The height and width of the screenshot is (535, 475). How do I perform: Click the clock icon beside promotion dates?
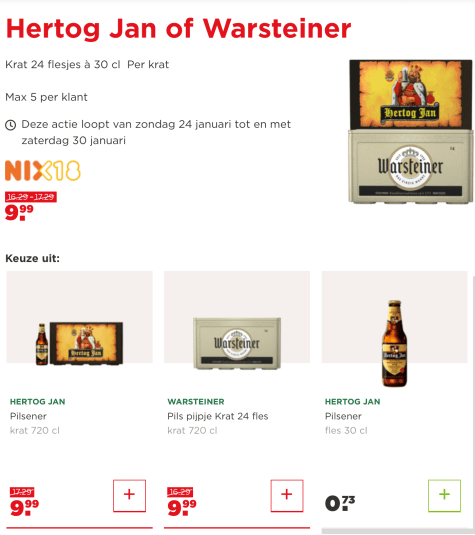click(x=11, y=125)
